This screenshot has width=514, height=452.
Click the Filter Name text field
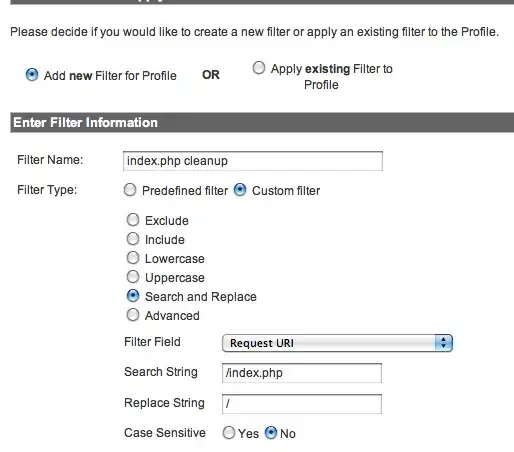(253, 161)
